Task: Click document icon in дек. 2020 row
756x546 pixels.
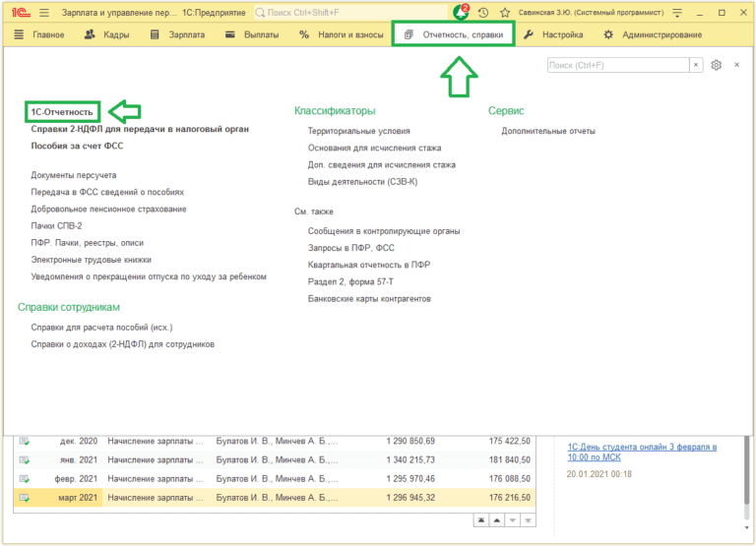Action: [x=24, y=441]
